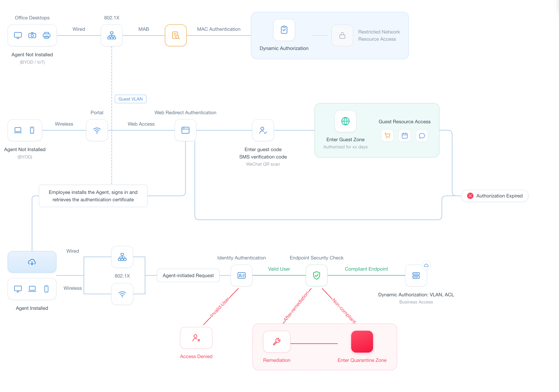Select the Authorization Expired badge
Viewport: 559px width, 392px height.
(x=495, y=196)
